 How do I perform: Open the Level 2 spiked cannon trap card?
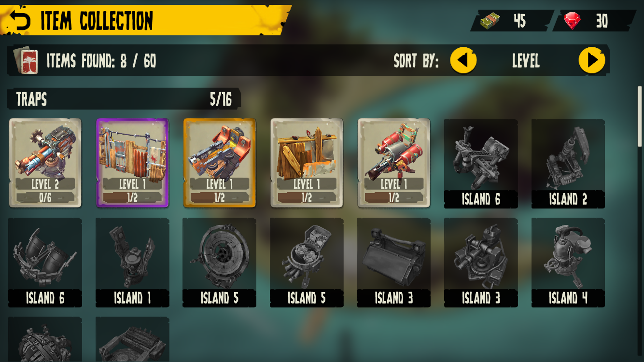pyautogui.click(x=45, y=163)
